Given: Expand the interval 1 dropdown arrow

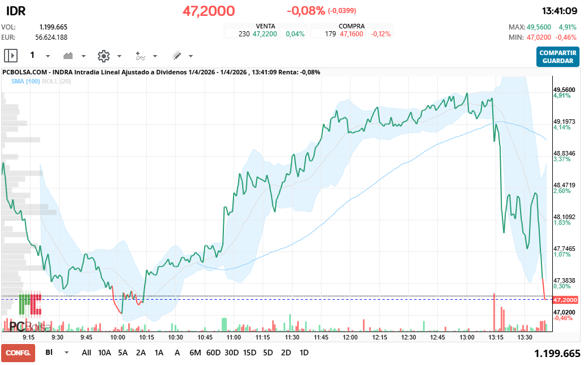Looking at the screenshot, I should tap(48, 56).
